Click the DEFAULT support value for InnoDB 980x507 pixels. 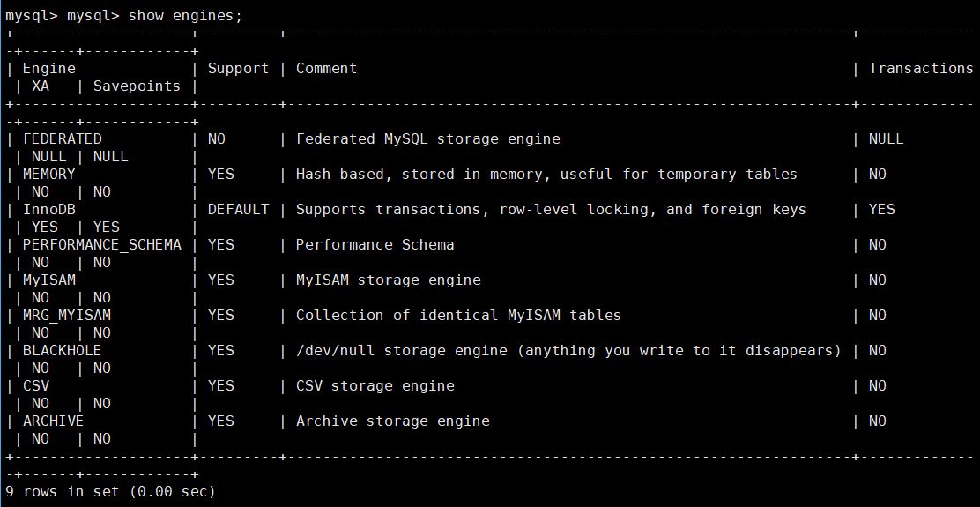(238, 210)
